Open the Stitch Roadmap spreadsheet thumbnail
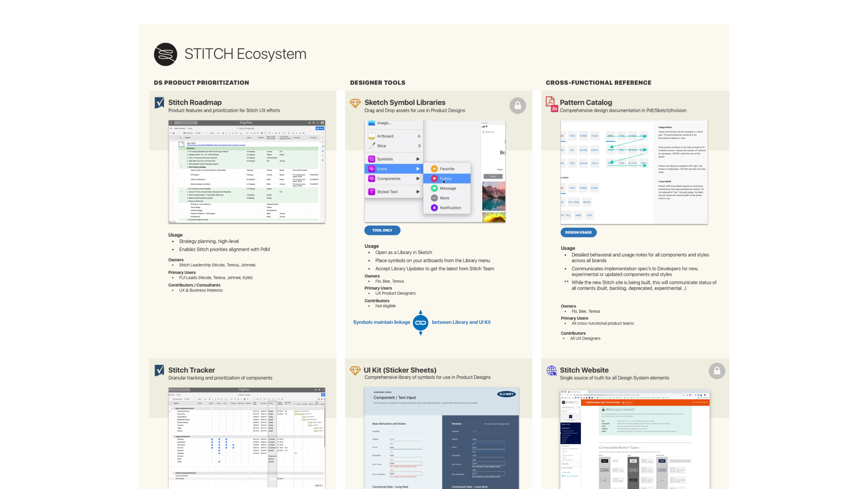The width and height of the screenshot is (868, 489). point(247,172)
